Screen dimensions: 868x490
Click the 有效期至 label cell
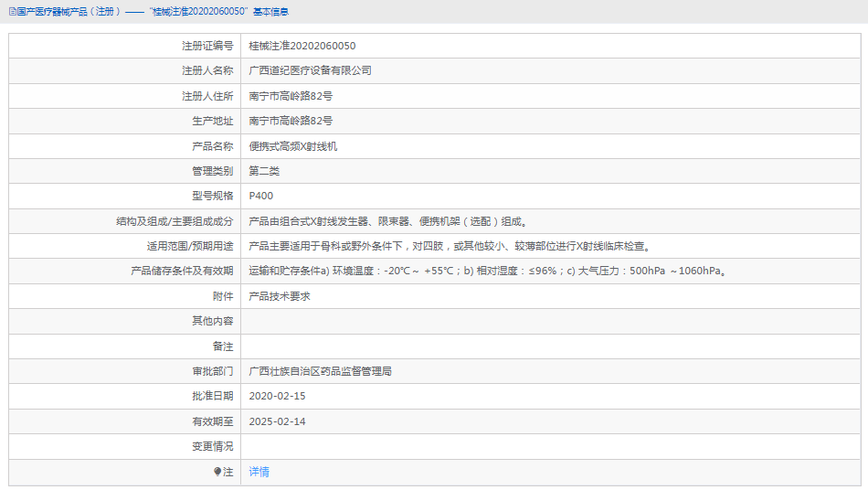[x=124, y=421]
